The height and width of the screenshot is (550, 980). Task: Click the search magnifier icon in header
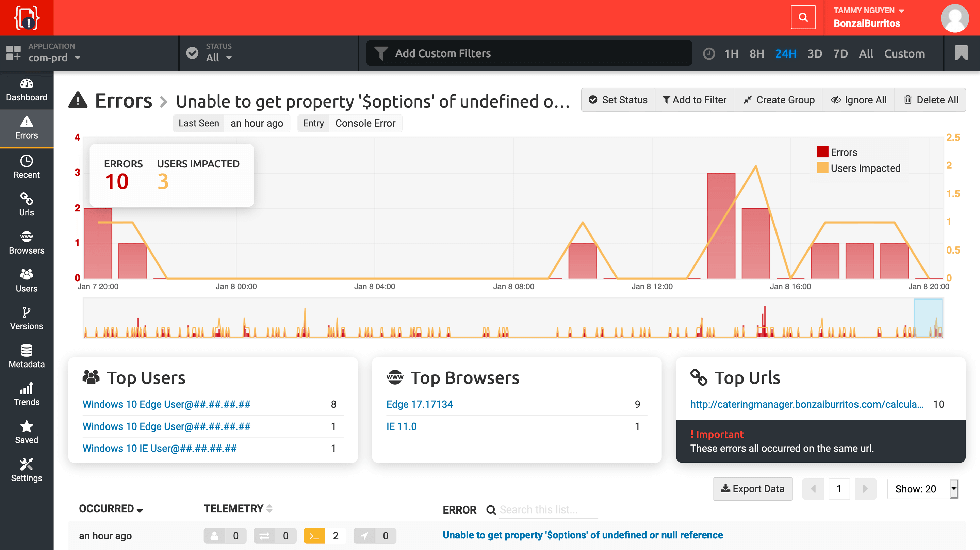coord(803,17)
